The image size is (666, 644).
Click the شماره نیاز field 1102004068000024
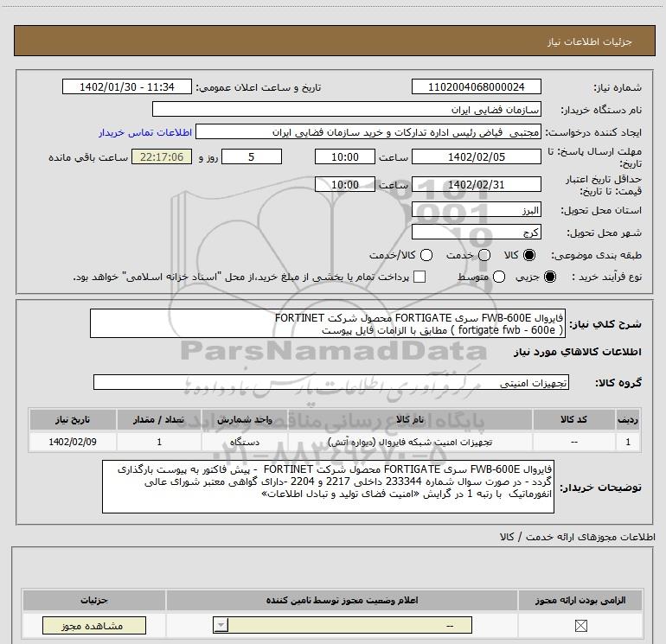[476, 87]
